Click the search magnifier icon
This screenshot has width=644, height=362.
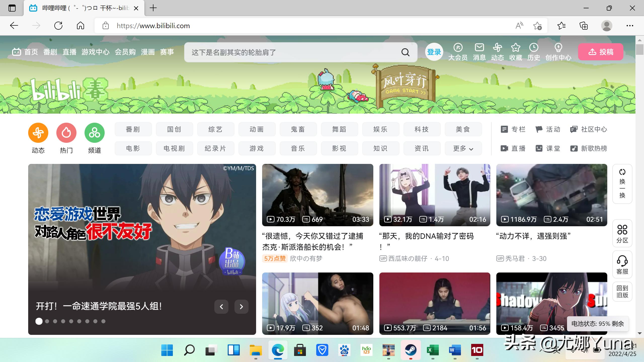point(405,52)
